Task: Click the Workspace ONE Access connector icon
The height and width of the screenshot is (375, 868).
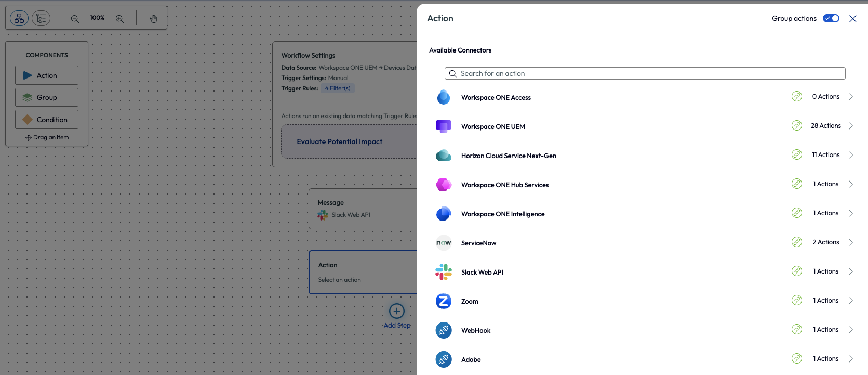Action: coord(444,97)
